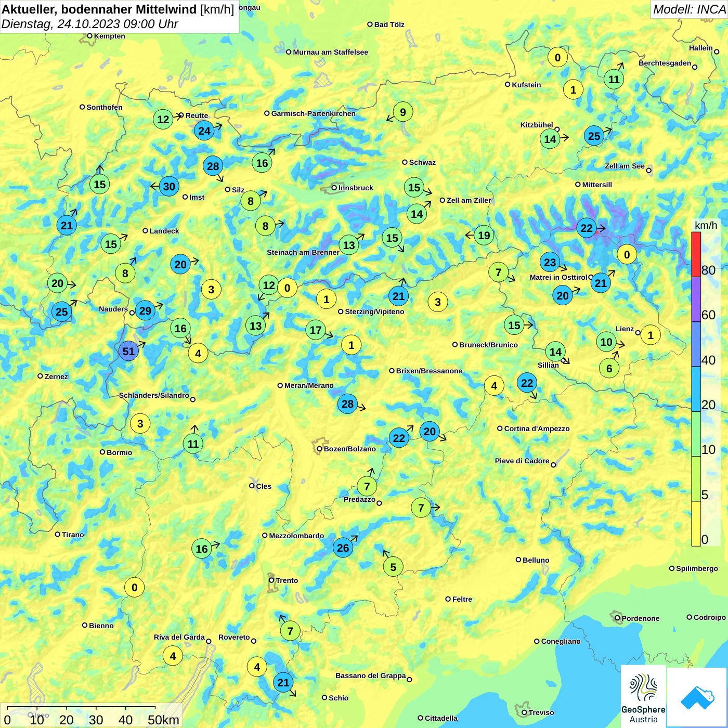The height and width of the screenshot is (728, 728).
Task: Select the green legend segment 10 to 20
Action: point(696,434)
